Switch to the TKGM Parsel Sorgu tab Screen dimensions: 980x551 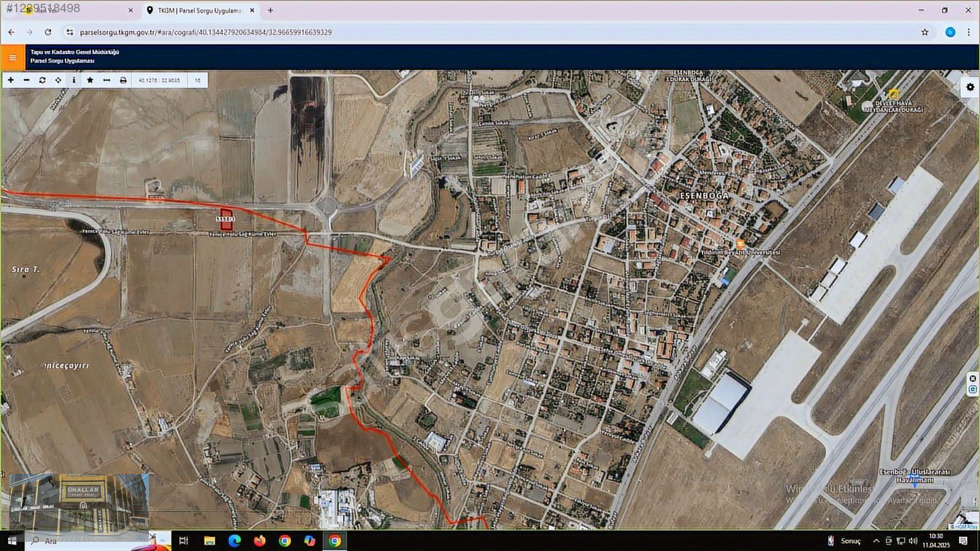[x=199, y=10]
